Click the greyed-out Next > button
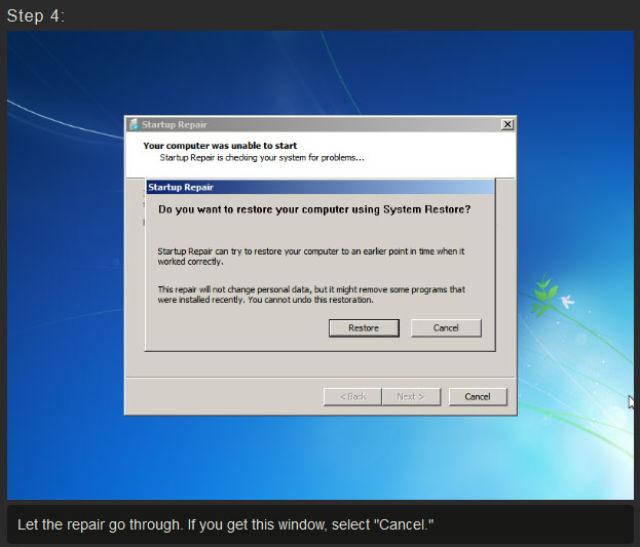This screenshot has height=547, width=640. tap(409, 396)
